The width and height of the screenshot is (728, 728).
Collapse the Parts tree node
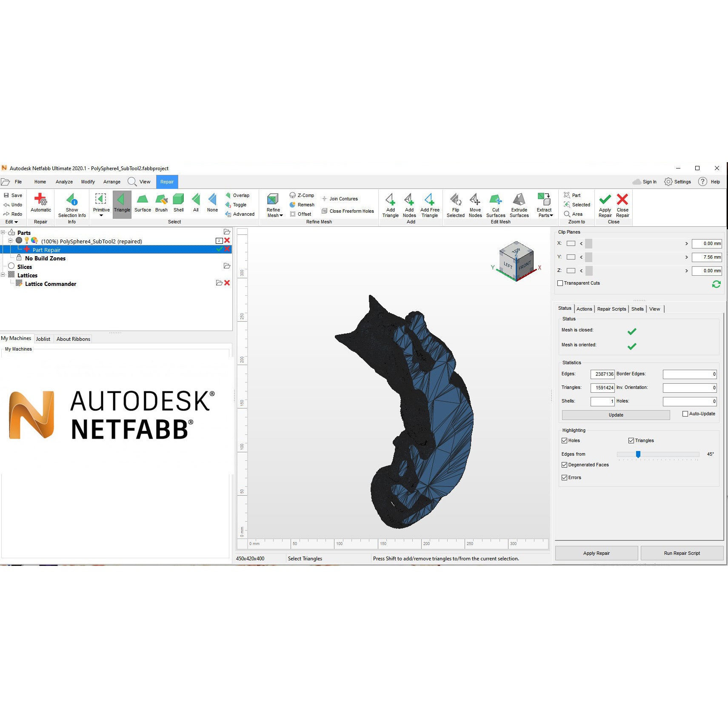3,232
